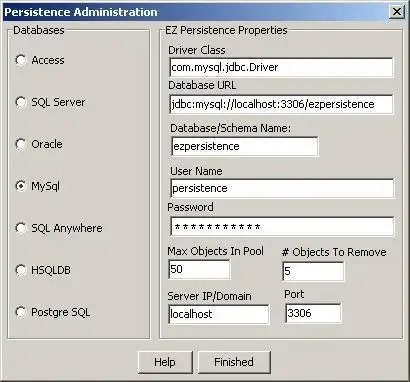Image resolution: width=410 pixels, height=382 pixels.
Task: Close the Persistence Administration dialog
Action: (x=397, y=12)
